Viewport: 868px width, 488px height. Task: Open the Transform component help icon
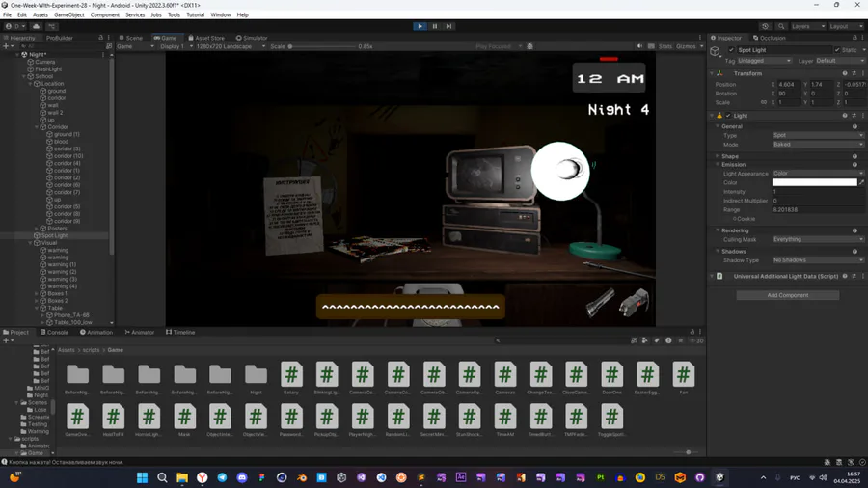(x=845, y=73)
